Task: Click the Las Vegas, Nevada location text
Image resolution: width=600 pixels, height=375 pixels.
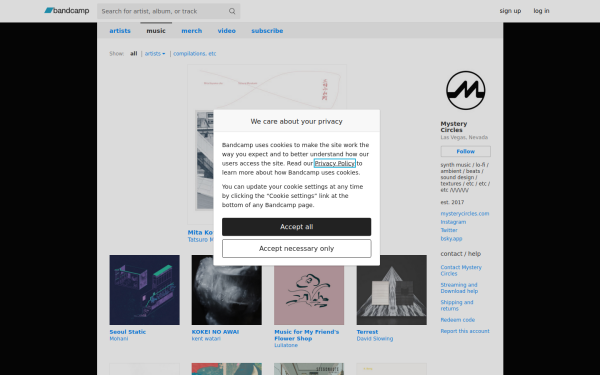Action: (464, 137)
